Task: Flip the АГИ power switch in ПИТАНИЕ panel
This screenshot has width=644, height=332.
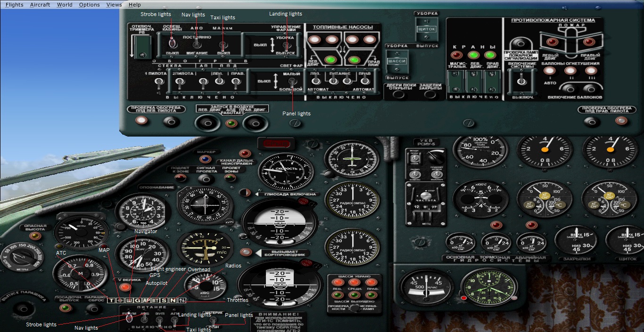Action: point(174,321)
